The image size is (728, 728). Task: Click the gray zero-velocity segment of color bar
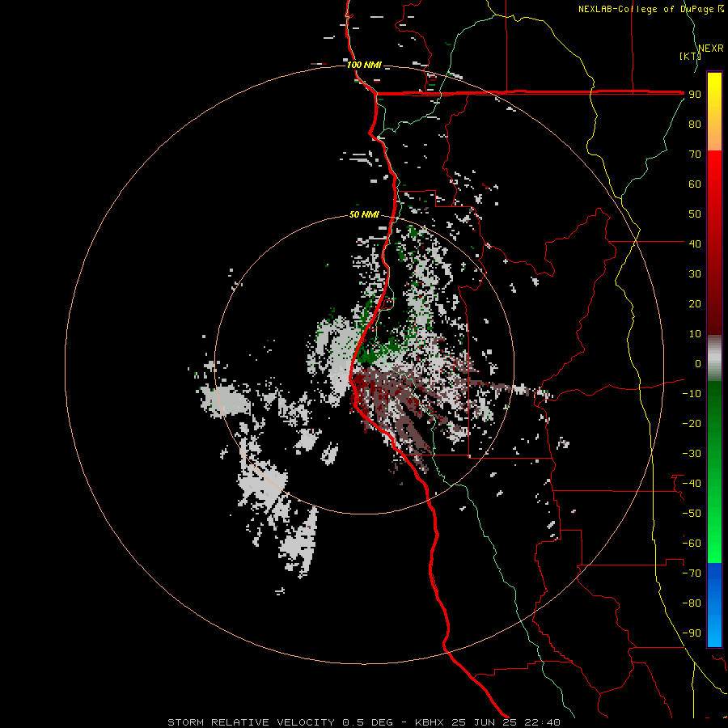coord(714,358)
